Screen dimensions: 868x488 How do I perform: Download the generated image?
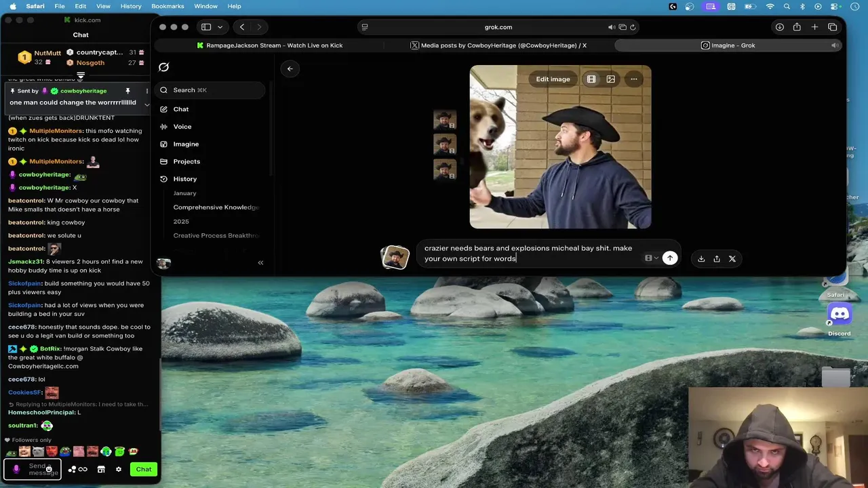(x=701, y=259)
